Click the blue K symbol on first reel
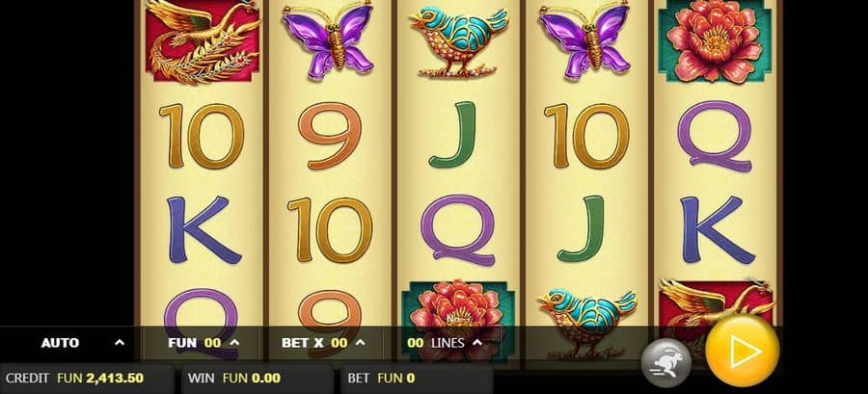The height and width of the screenshot is (394, 868). click(x=204, y=230)
